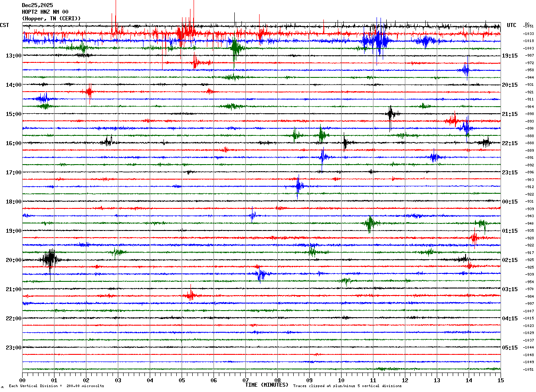This screenshot has width=536, height=392.
Task: Click the 01 minute axis tick label
Action: point(54,380)
